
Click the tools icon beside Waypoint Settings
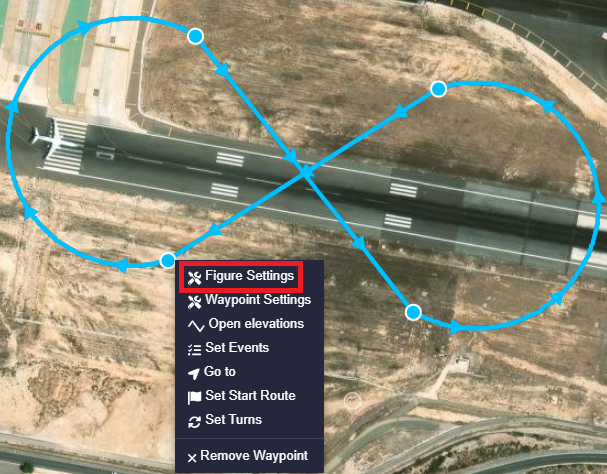(x=194, y=302)
